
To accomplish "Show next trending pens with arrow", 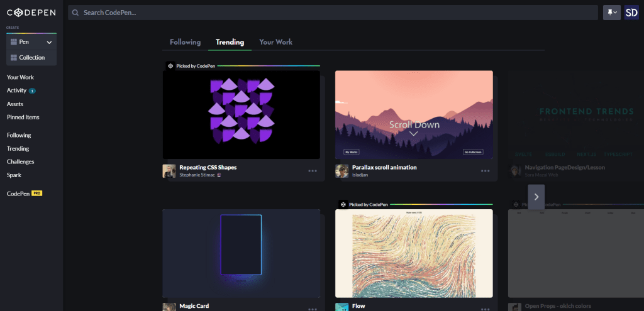I will click(536, 197).
